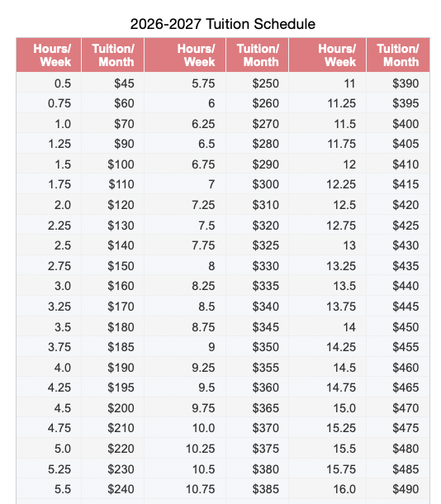
Task: Click the 10.0 hours cell
Action: pyautogui.click(x=185, y=428)
